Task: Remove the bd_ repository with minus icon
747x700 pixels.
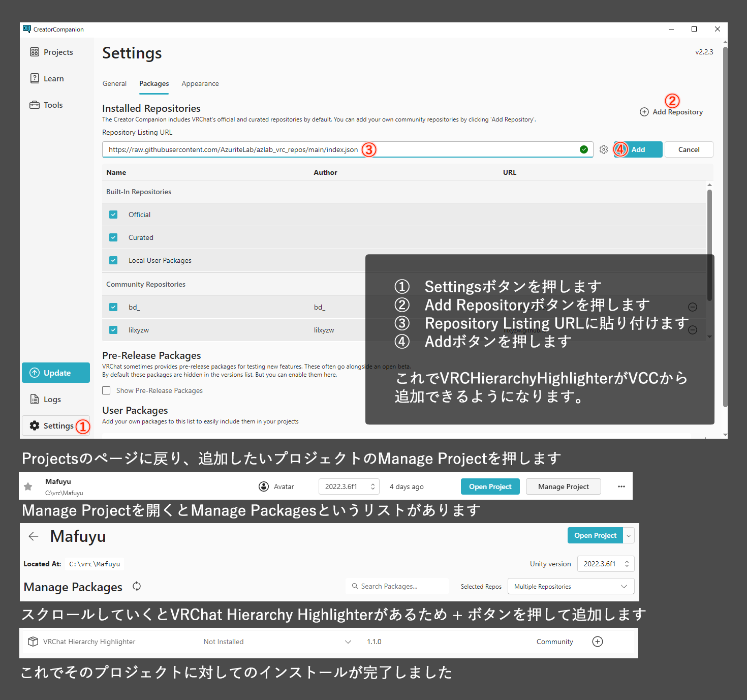Action: coord(693,307)
